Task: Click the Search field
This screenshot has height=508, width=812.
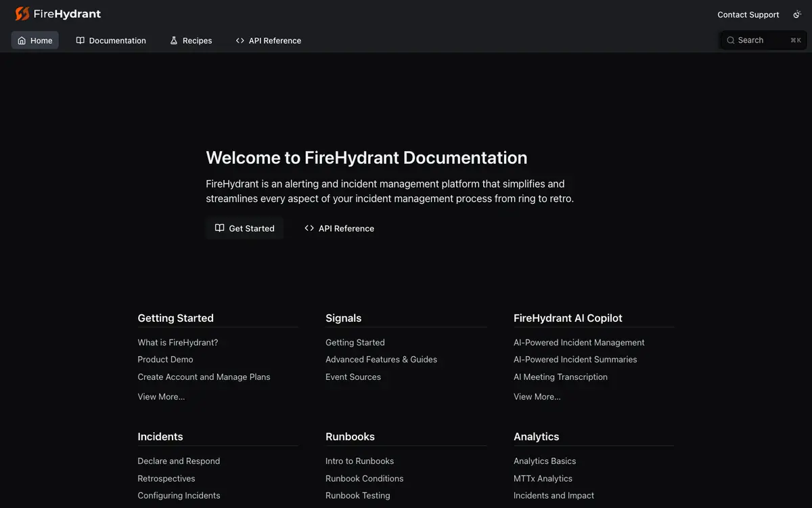Action: (x=763, y=41)
